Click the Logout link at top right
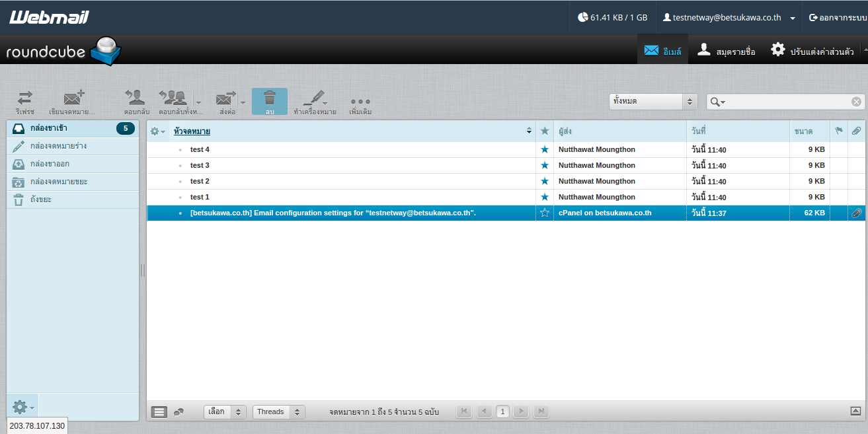Image resolution: width=868 pixels, height=434 pixels. [x=837, y=18]
